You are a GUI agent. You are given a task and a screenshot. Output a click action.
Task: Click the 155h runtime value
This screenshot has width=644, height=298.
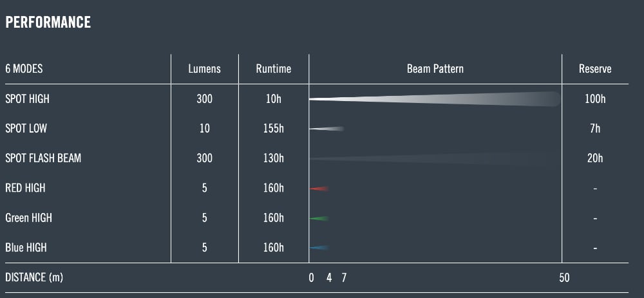(273, 129)
